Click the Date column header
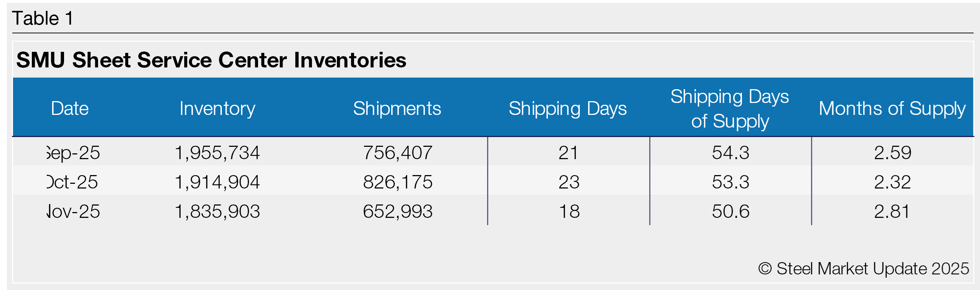 70,109
